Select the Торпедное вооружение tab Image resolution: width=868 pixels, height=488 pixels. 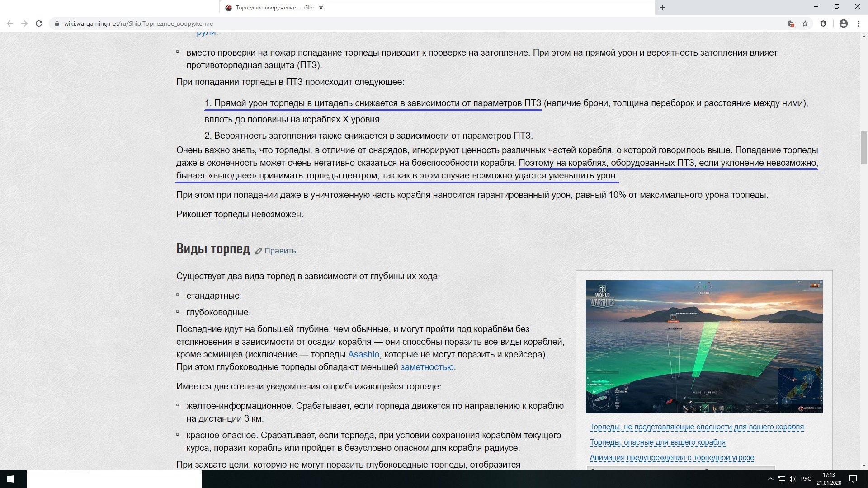(271, 8)
